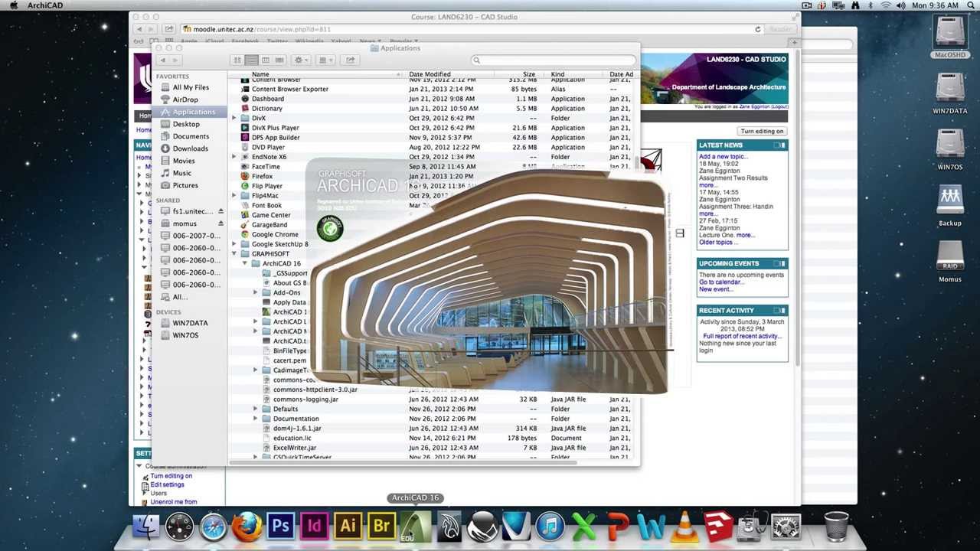This screenshot has width=980, height=551.
Task: Launch Firefox from the Dock
Action: click(x=247, y=527)
